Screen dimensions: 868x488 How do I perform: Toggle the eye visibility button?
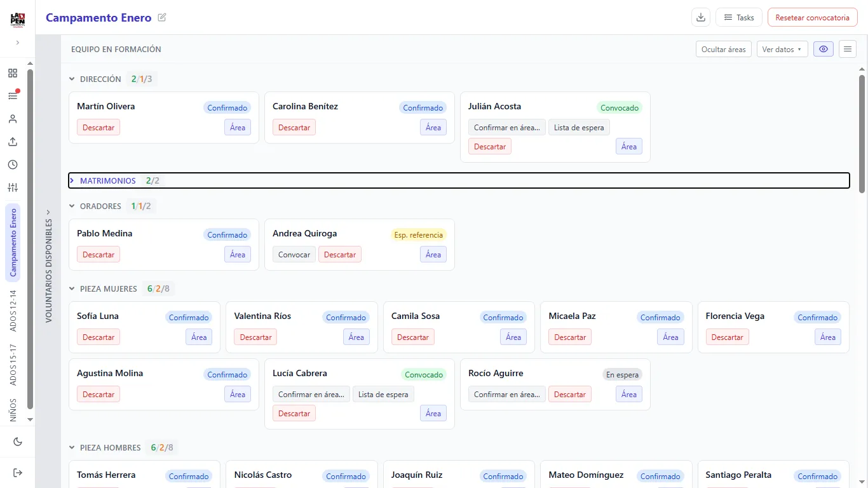coord(824,49)
